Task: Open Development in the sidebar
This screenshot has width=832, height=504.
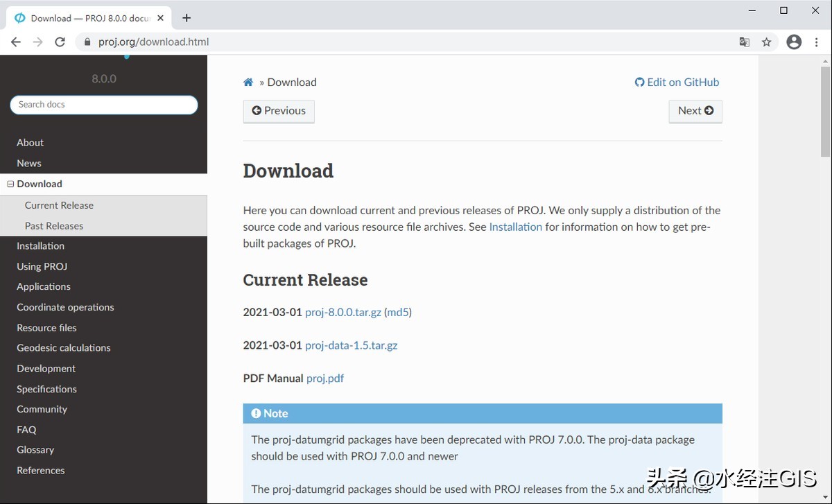Action: tap(46, 368)
